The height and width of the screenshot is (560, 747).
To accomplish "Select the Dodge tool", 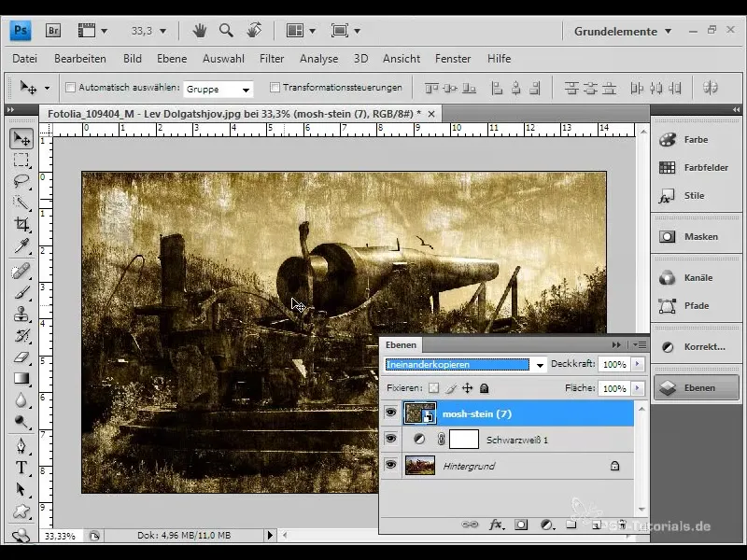I will (x=21, y=421).
